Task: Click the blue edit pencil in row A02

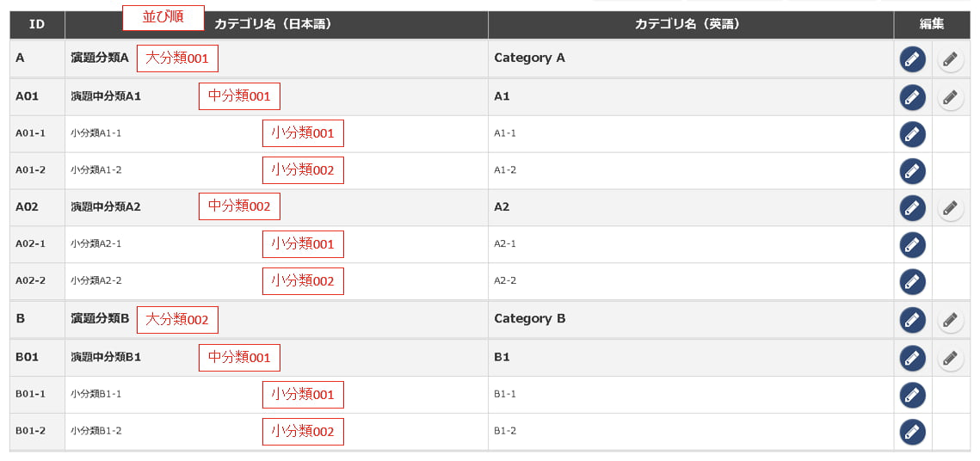Action: [x=912, y=208]
